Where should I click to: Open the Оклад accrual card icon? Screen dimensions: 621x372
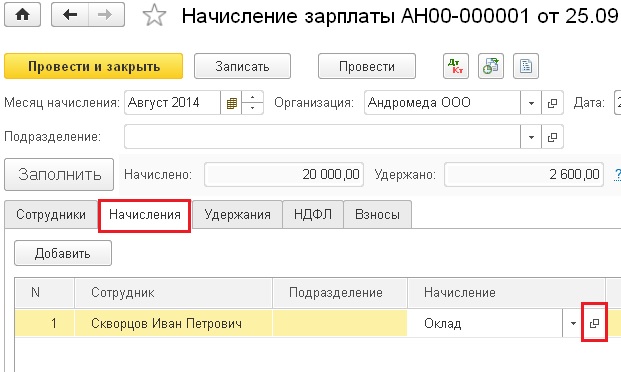[594, 323]
